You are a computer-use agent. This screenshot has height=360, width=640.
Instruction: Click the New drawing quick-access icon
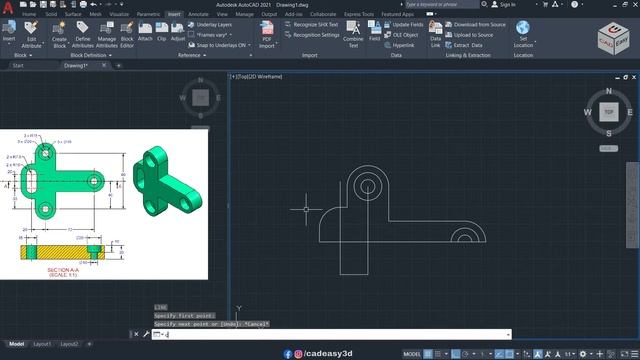[x=23, y=4]
